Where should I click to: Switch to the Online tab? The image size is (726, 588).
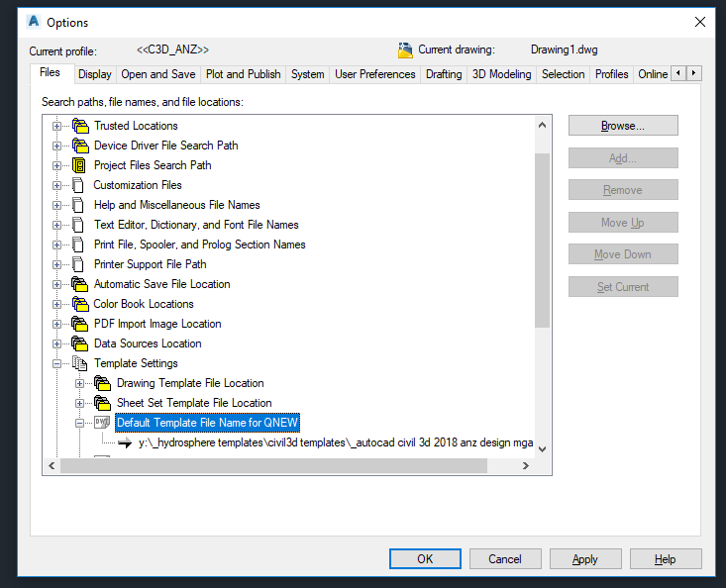pos(653,74)
